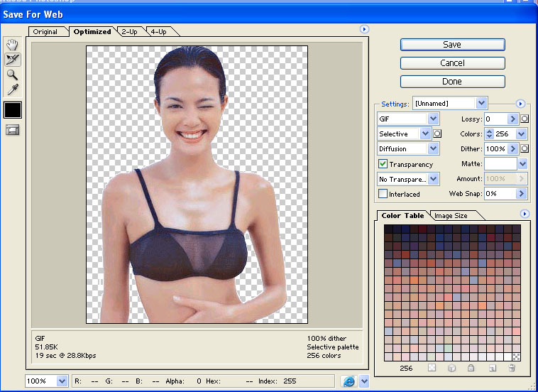This screenshot has height=392, width=538.
Task: Open the Color Table palette menu arrow
Action: point(525,214)
